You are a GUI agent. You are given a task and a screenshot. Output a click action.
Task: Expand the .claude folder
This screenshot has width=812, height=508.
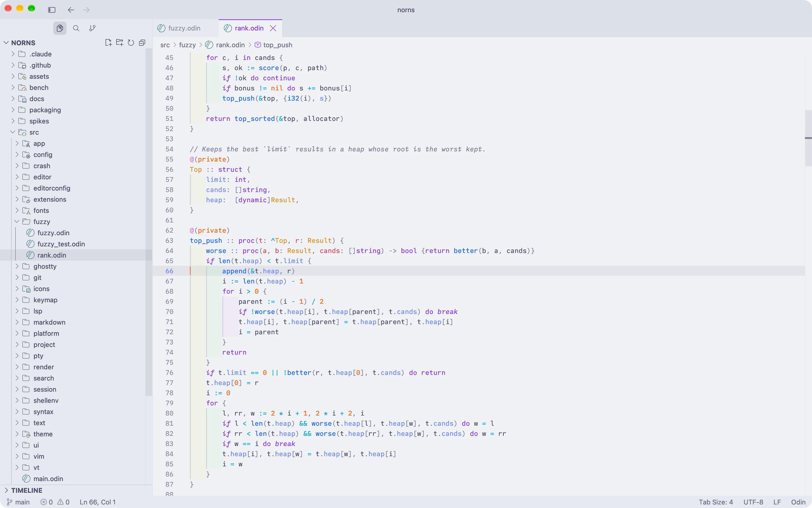(x=13, y=54)
